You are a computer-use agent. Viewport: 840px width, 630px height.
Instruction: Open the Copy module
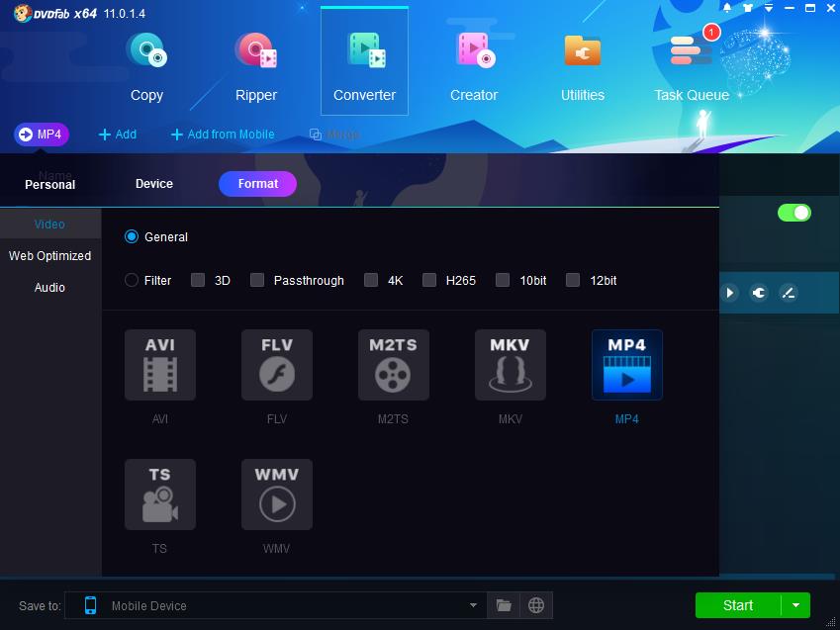click(x=146, y=67)
